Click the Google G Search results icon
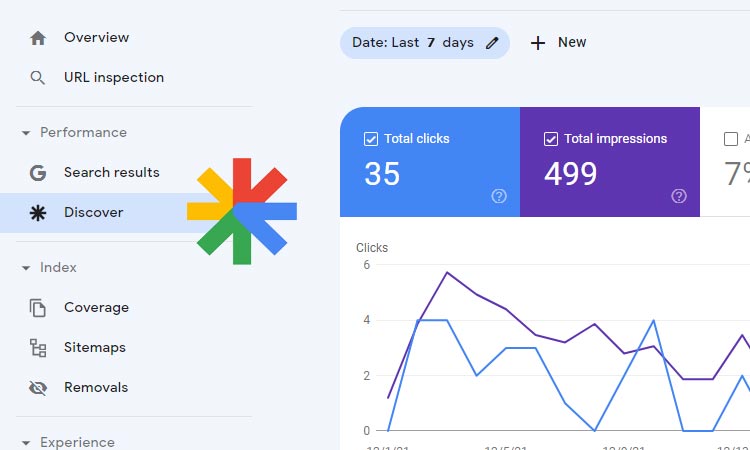Screen dimensions: 750x450 38,173
